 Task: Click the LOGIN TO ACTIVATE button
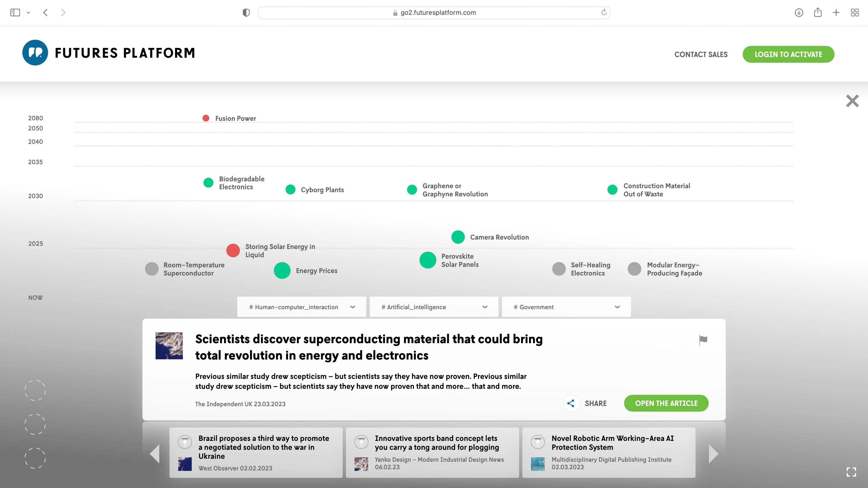788,54
